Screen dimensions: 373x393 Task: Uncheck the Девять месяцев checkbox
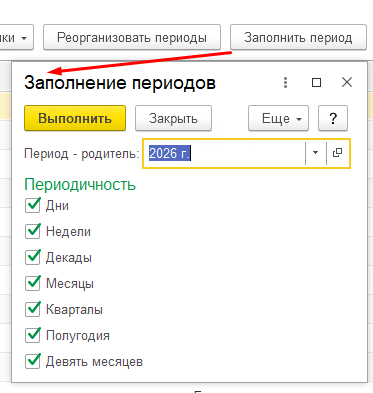point(33,361)
